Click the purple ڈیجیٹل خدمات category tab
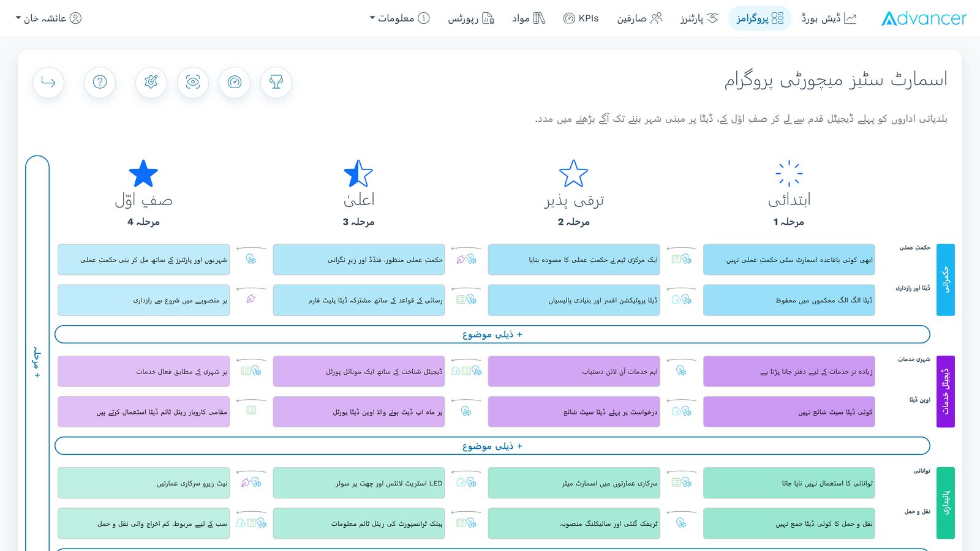Screen dimensions: 980x551 [x=946, y=391]
